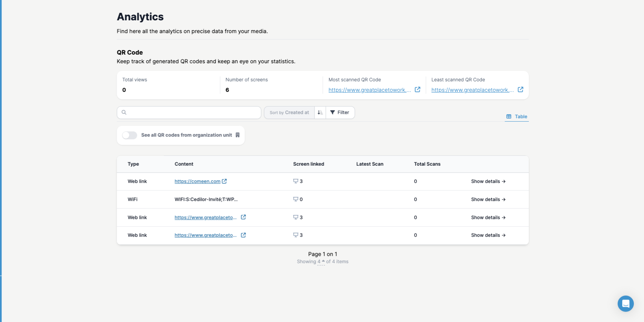The width and height of the screenshot is (644, 322).
Task: Click the external icon beside the third row's greatplaceto link
Action: [x=243, y=217]
